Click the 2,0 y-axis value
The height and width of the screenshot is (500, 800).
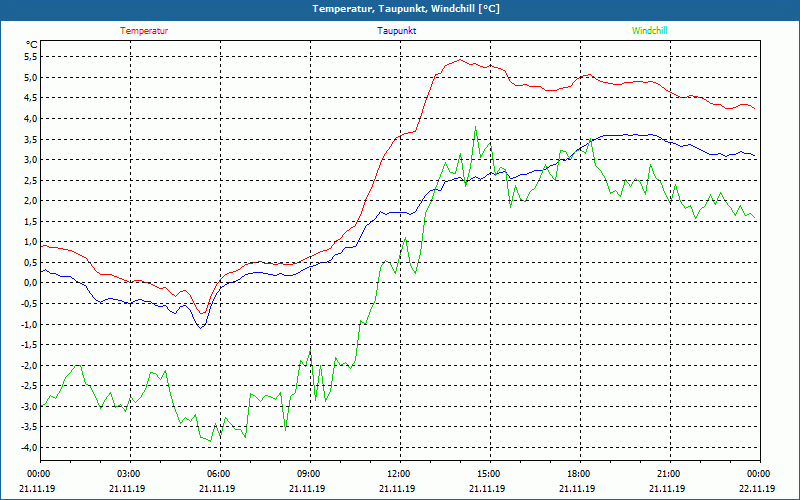(31, 201)
